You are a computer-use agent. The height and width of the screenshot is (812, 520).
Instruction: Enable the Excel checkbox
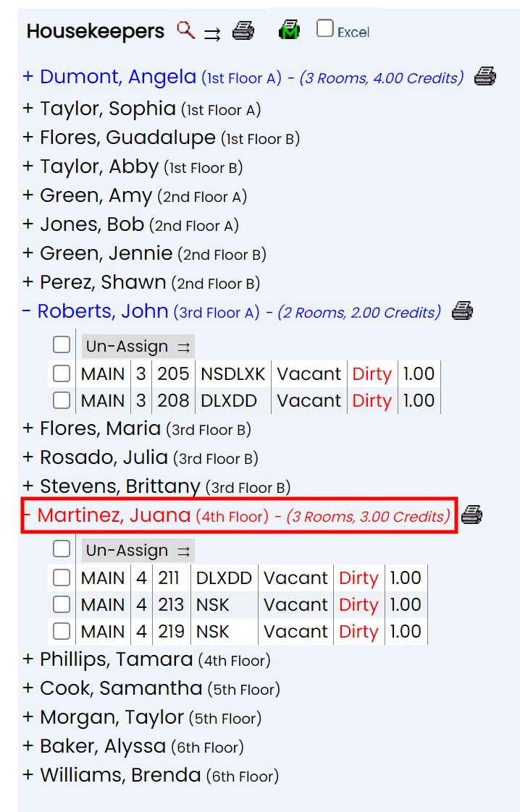click(325, 29)
